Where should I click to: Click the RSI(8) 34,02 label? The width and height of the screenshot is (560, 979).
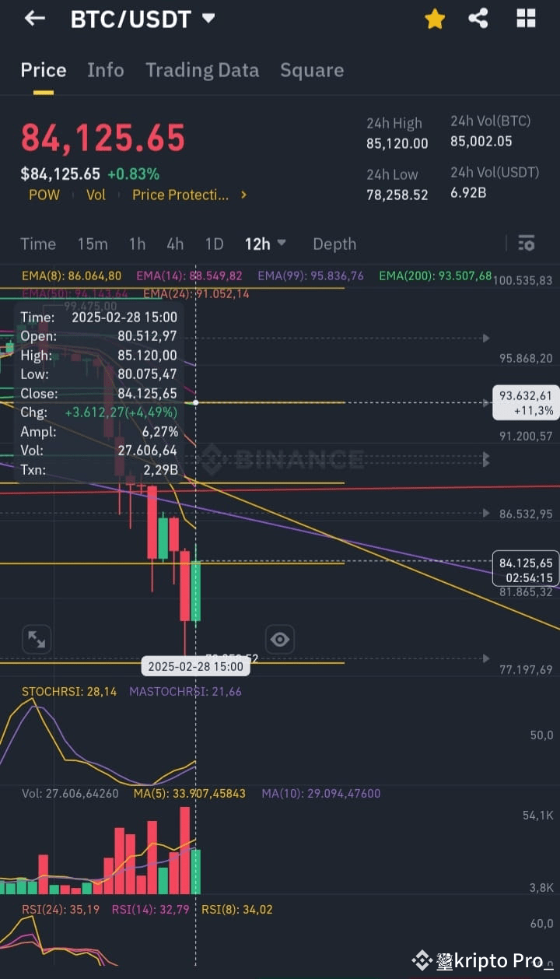(237, 909)
